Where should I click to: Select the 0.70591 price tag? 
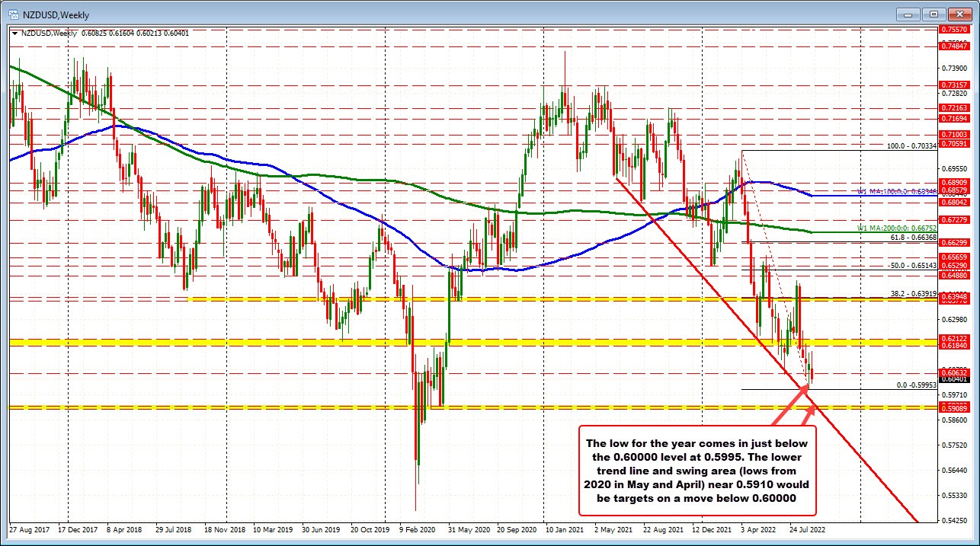(954, 142)
